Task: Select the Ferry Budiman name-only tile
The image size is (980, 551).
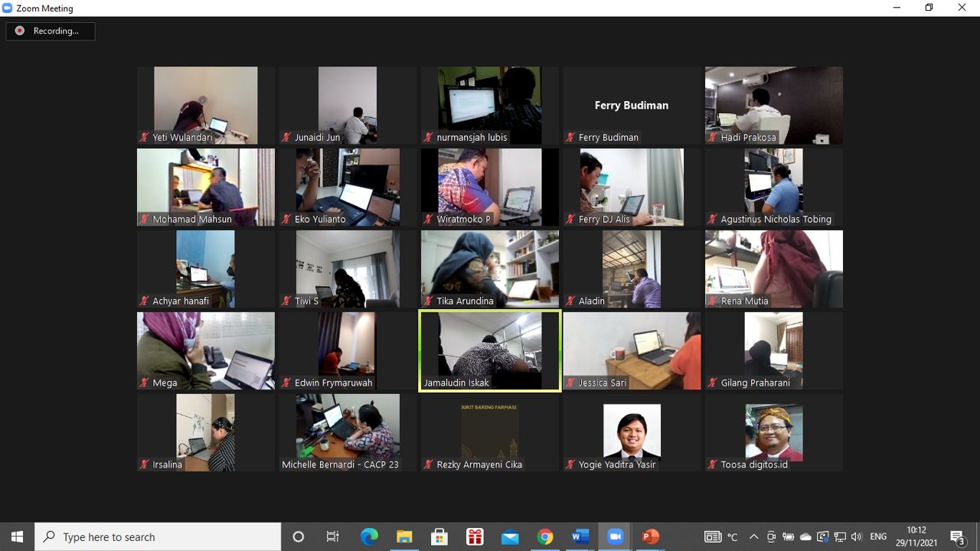Action: [x=632, y=105]
